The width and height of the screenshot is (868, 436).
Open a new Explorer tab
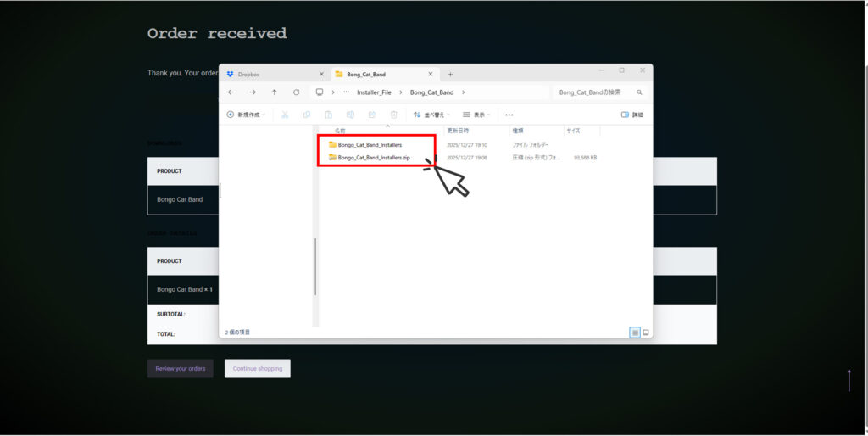point(450,75)
